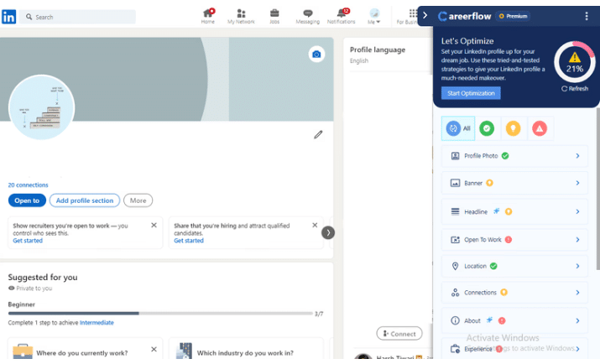Click the Profile Photo row icon
Image resolution: width=600 pixels, height=364 pixels.
[455, 156]
